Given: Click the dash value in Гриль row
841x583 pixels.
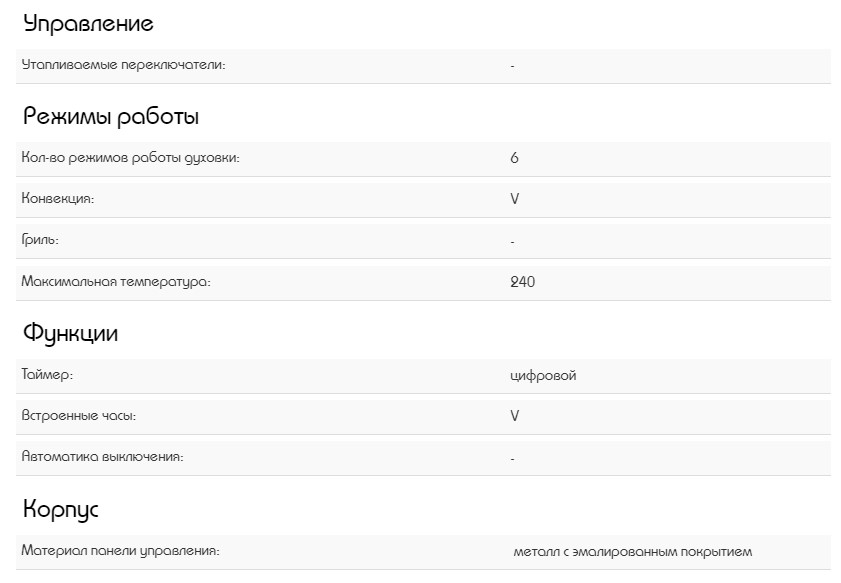Looking at the screenshot, I should point(512,241).
